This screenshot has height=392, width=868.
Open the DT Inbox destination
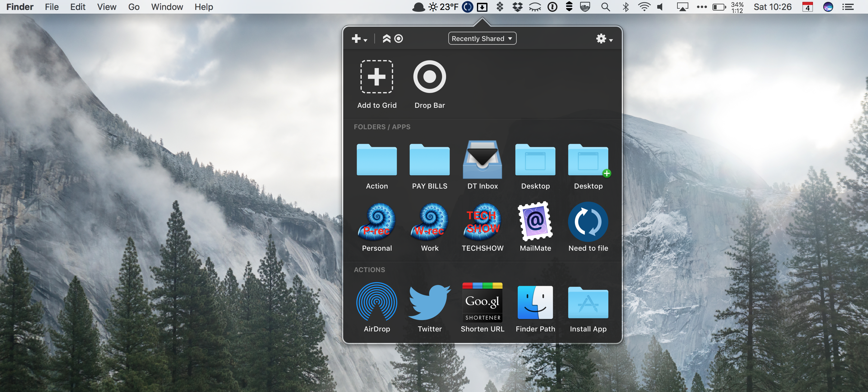482,160
